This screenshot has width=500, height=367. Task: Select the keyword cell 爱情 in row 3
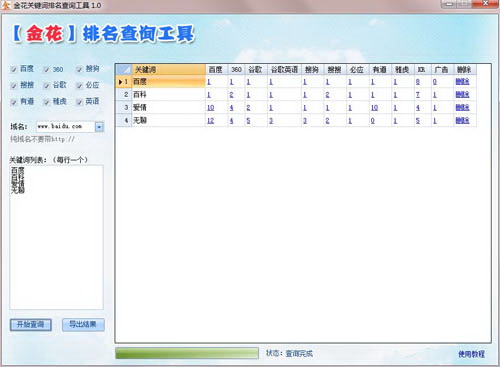pos(169,107)
